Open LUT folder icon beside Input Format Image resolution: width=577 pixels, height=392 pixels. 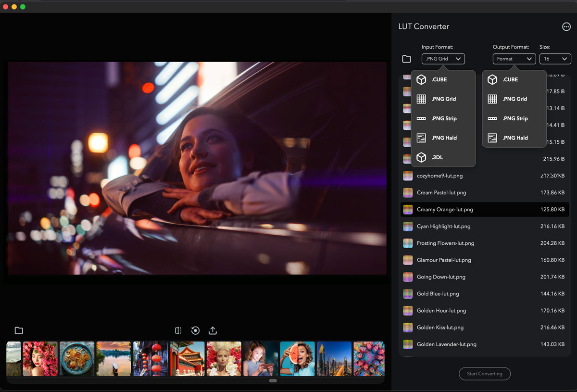[406, 59]
